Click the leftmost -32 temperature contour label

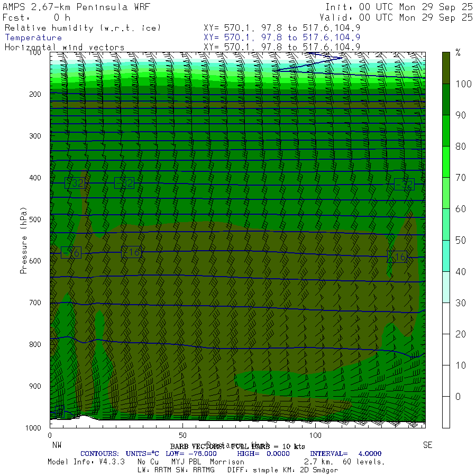(x=75, y=183)
